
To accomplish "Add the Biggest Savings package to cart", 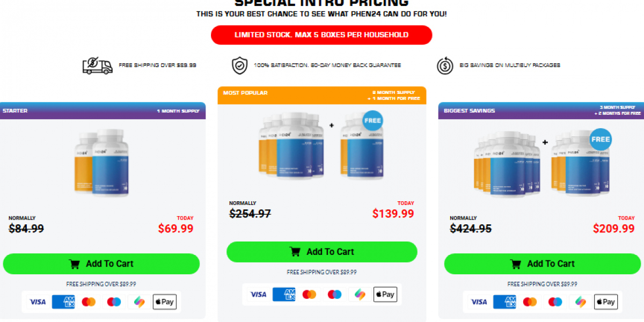I will 543,264.
